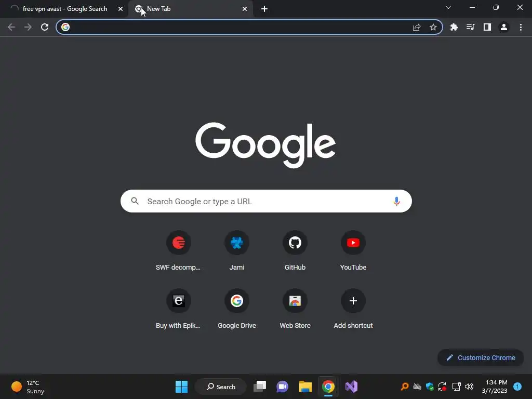Open the Windows Start menu
Image resolution: width=532 pixels, height=399 pixels.
click(x=181, y=387)
